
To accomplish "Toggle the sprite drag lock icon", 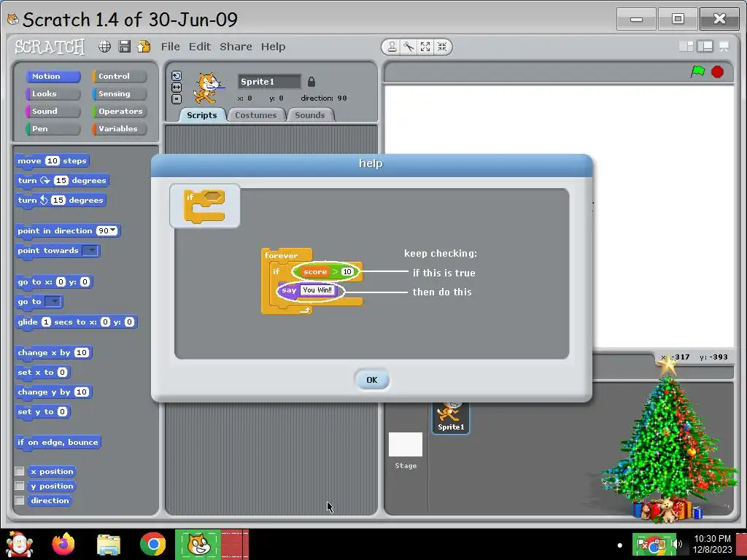I will [x=311, y=82].
